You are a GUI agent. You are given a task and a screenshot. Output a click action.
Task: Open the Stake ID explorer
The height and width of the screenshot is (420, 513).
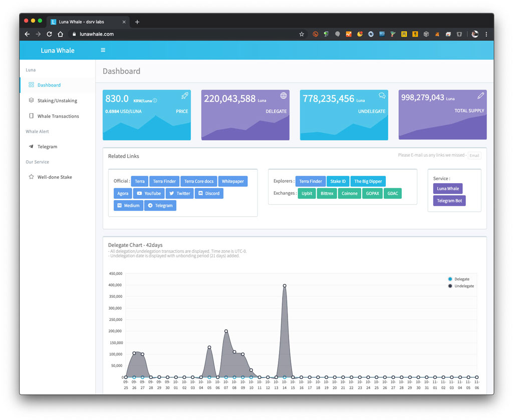click(338, 181)
